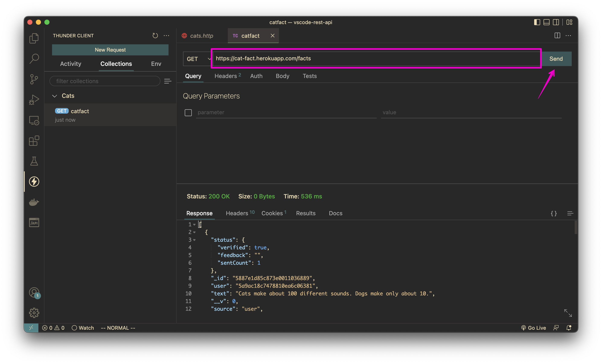602x364 pixels.
Task: Open the request Headers tab
Action: (x=227, y=76)
